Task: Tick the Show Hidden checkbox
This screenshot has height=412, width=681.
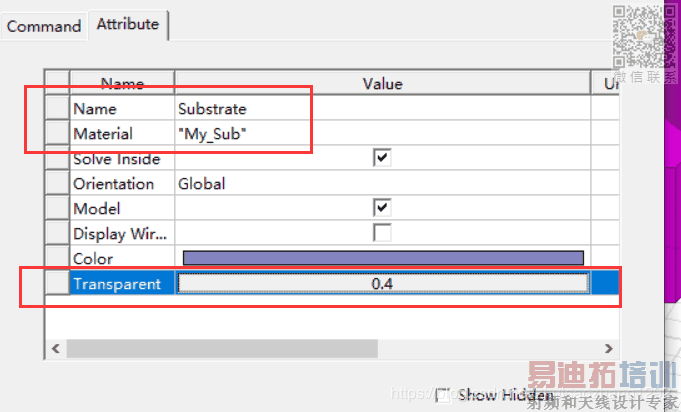Action: (x=443, y=395)
